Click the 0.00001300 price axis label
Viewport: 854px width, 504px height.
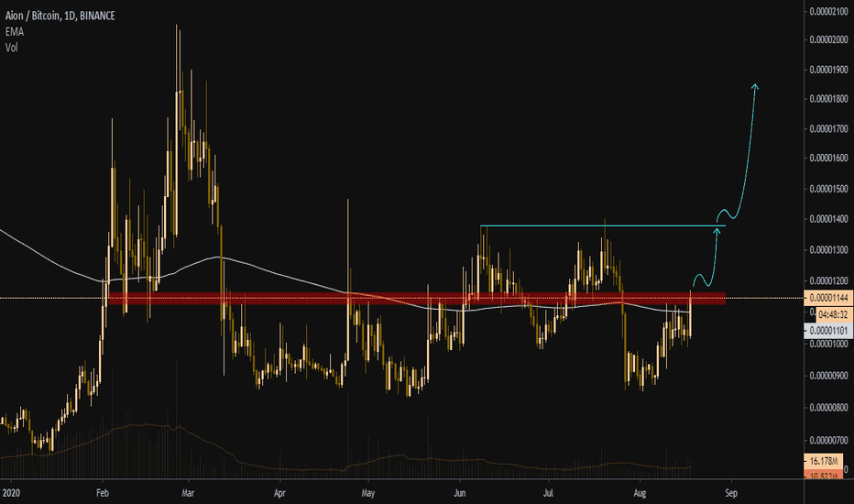click(x=828, y=250)
